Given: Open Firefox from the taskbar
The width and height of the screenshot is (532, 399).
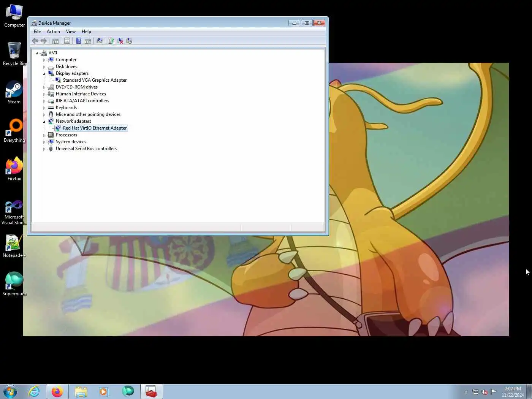Looking at the screenshot, I should tap(57, 391).
